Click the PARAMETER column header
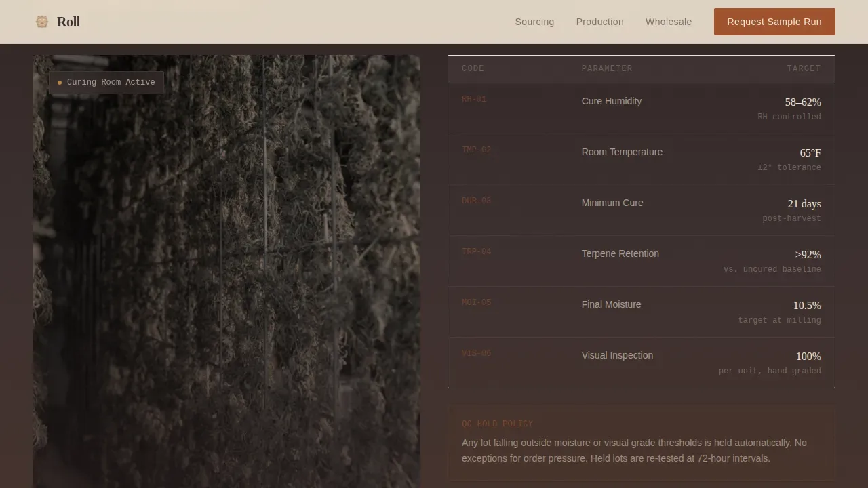Viewport: 868px width, 488px height. 607,68
